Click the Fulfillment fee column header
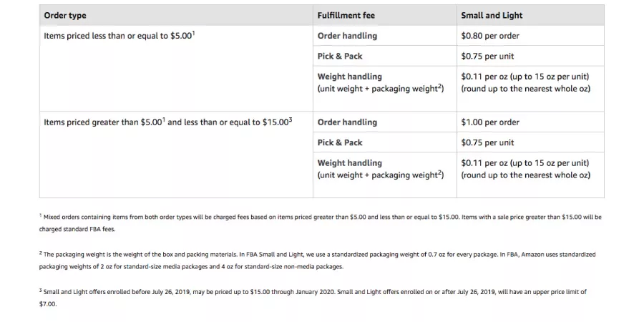The width and height of the screenshot is (644, 322). point(346,16)
